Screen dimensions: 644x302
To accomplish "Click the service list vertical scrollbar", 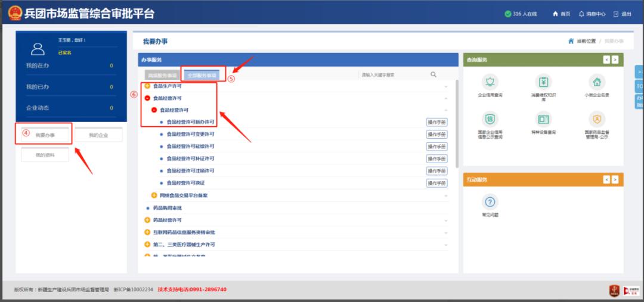I will coord(457,124).
